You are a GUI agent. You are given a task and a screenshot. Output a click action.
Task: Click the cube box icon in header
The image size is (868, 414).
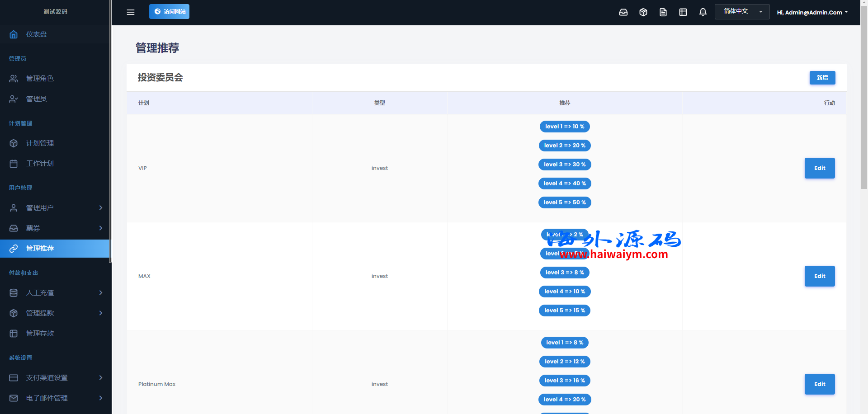coord(643,12)
